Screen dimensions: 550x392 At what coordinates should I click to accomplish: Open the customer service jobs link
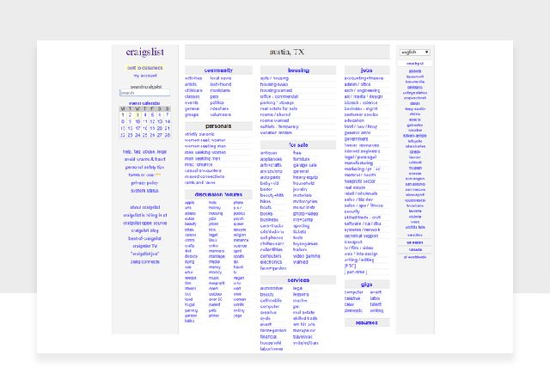point(361,114)
